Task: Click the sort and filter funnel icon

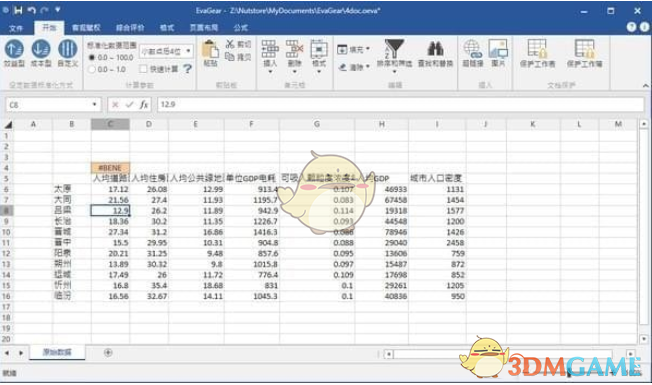Action: click(394, 48)
